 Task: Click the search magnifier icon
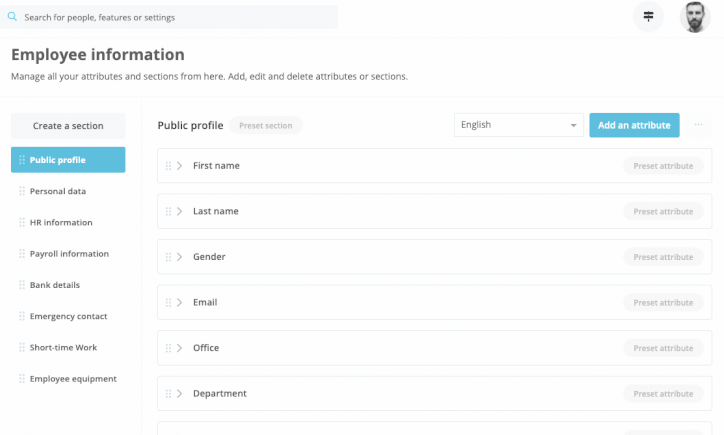pos(12,17)
